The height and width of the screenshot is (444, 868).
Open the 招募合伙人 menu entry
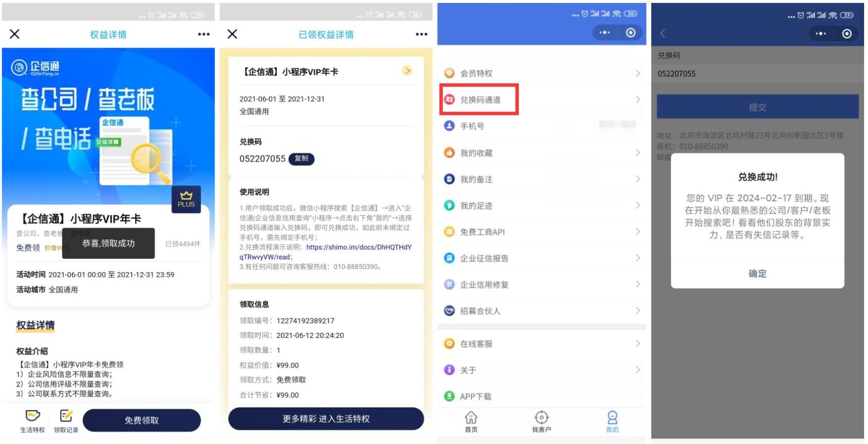tap(542, 311)
